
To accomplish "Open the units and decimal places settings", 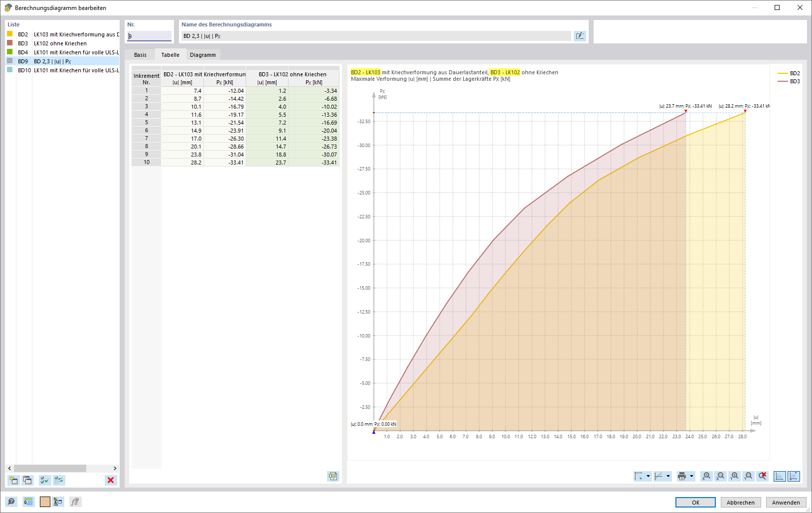I will (28, 502).
